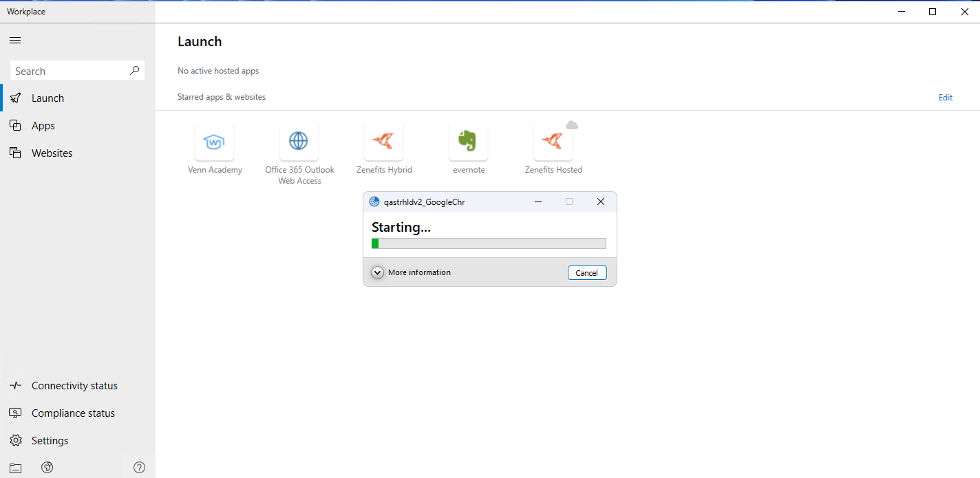Image resolution: width=980 pixels, height=478 pixels.
Task: Collapse the hamburger navigation menu
Action: [15, 41]
